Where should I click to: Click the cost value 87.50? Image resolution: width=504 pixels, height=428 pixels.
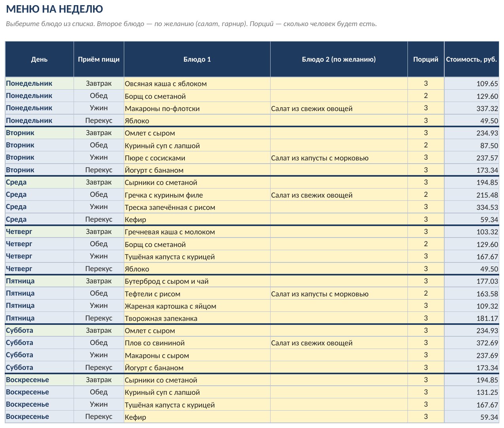(x=472, y=145)
